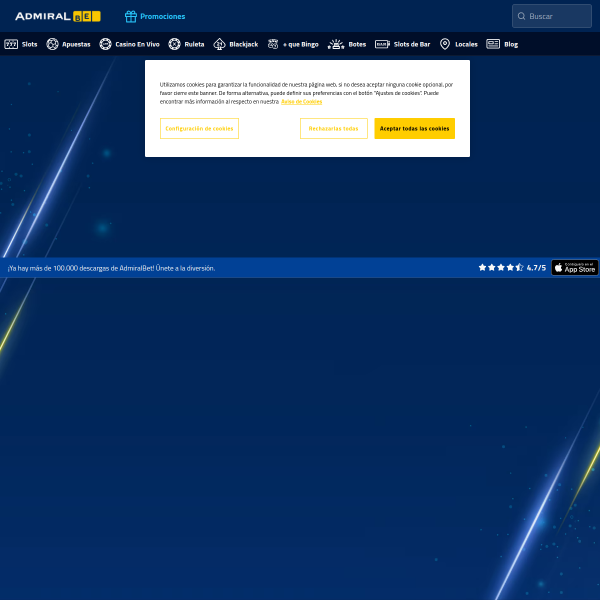Go to Blackjack menu label
The image size is (600, 600).
click(244, 44)
